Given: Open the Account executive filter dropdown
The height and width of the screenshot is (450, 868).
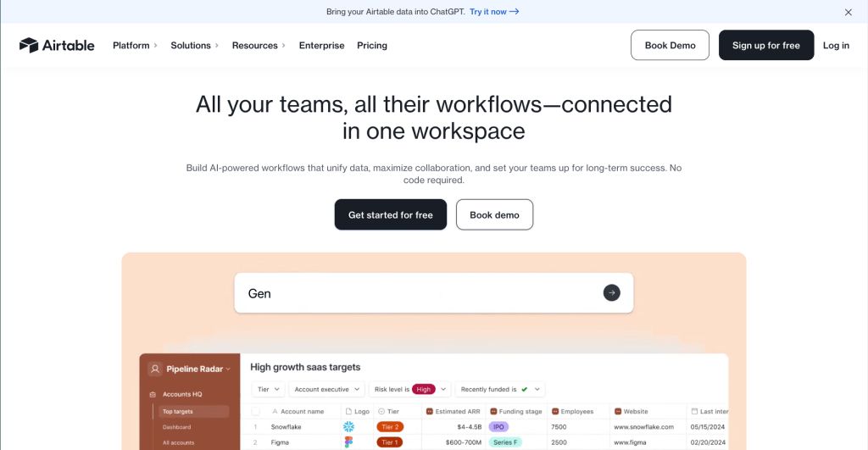Looking at the screenshot, I should coord(326,389).
